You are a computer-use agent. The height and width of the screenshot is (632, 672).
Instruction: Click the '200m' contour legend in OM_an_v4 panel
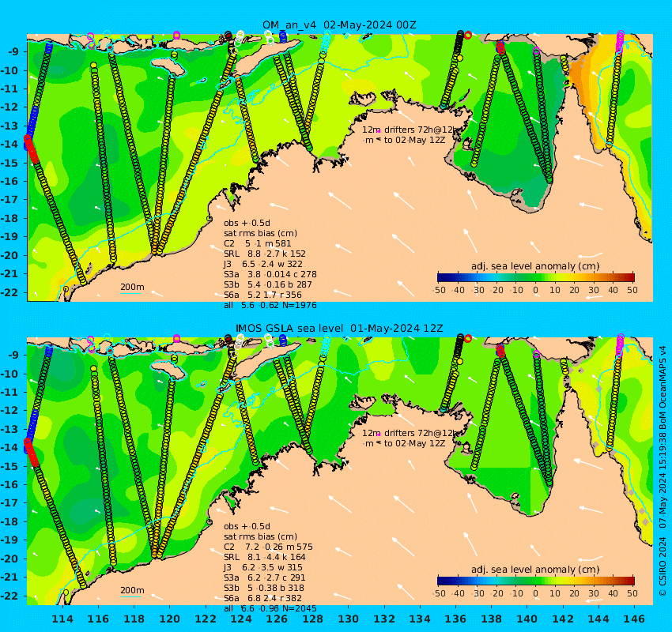131,288
